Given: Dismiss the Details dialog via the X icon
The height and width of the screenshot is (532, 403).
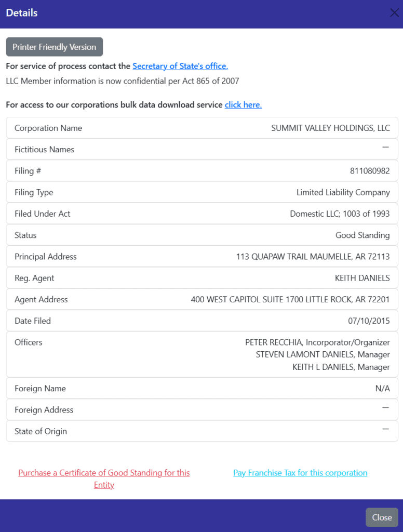Looking at the screenshot, I should pyautogui.click(x=394, y=12).
